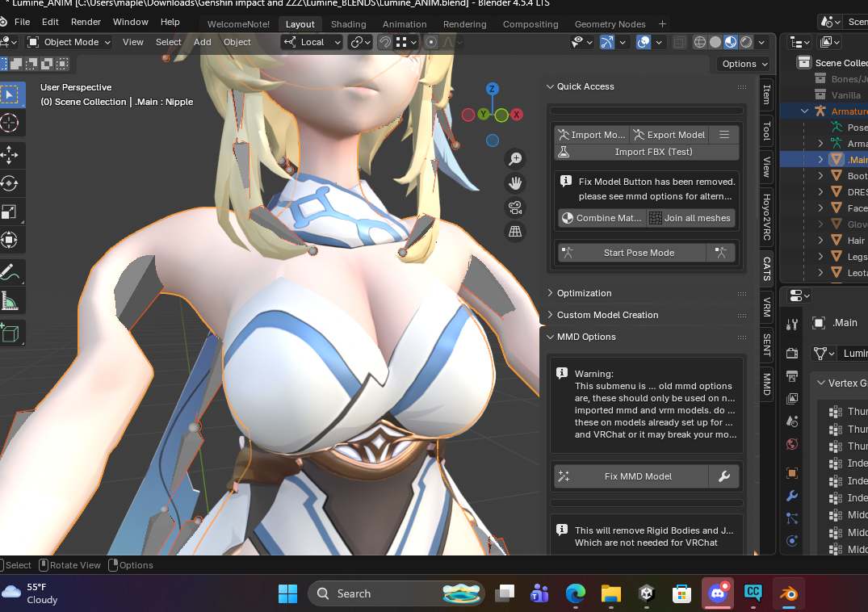Select the Transform tool

(x=10, y=240)
